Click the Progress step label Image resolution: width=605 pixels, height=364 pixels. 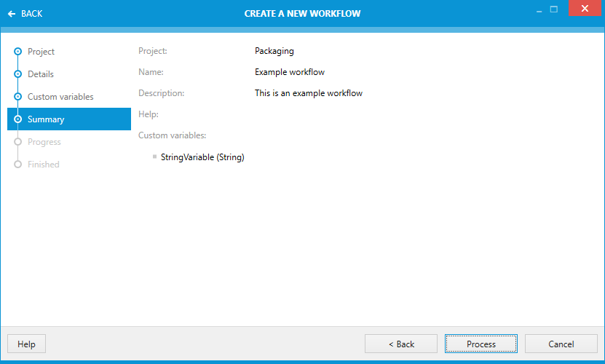[x=44, y=142]
